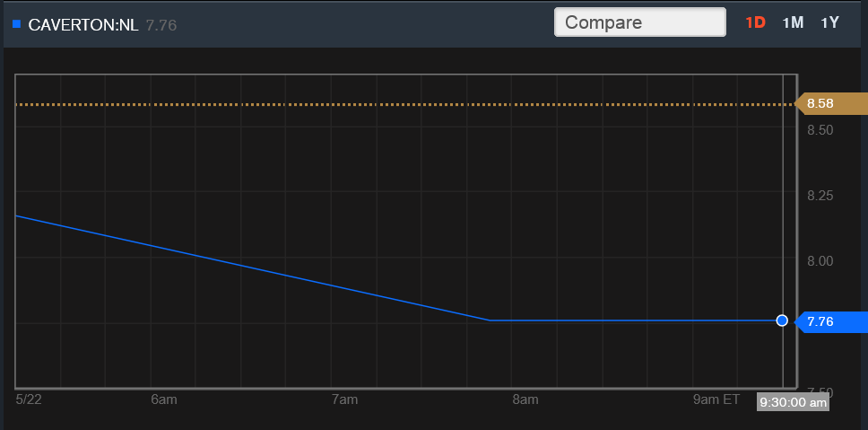Click the 8.50 price axis label
The image size is (868, 430).
coord(820,130)
